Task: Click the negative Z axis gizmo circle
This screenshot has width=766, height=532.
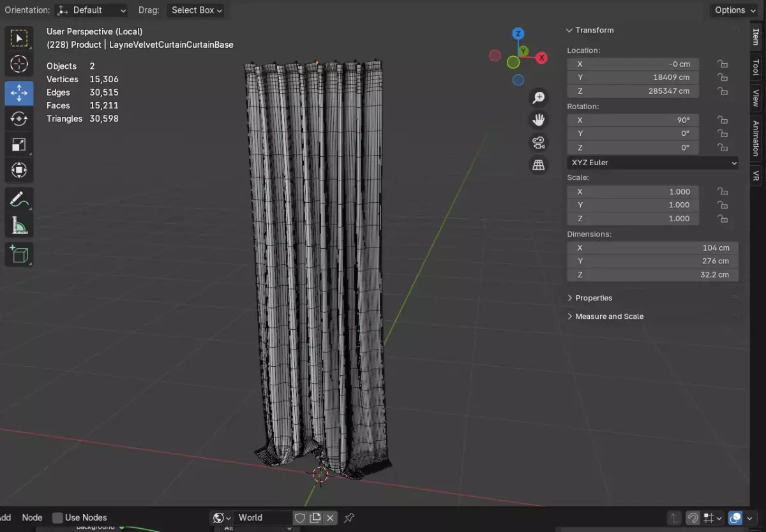Action: [x=518, y=80]
